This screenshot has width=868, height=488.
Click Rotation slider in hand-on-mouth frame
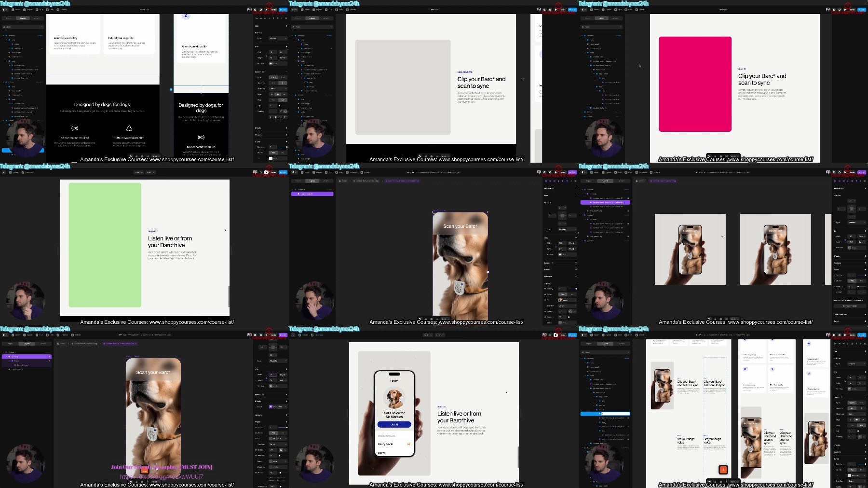(572, 317)
